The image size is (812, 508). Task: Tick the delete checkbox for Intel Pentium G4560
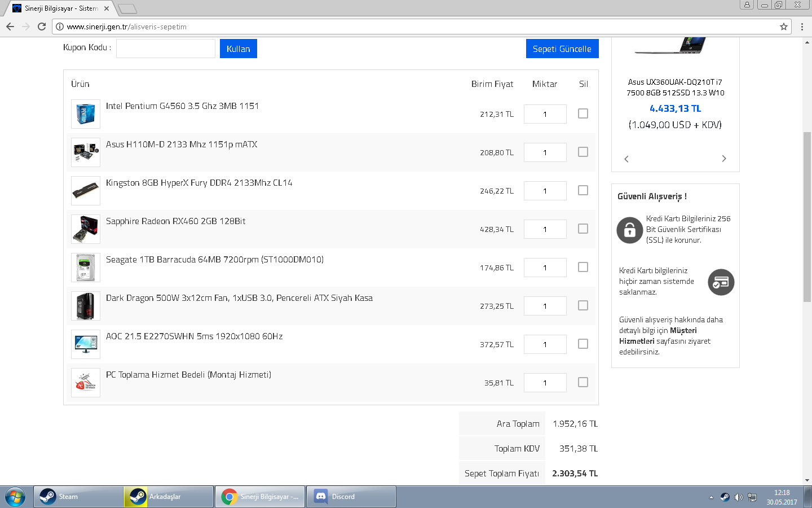(x=583, y=113)
